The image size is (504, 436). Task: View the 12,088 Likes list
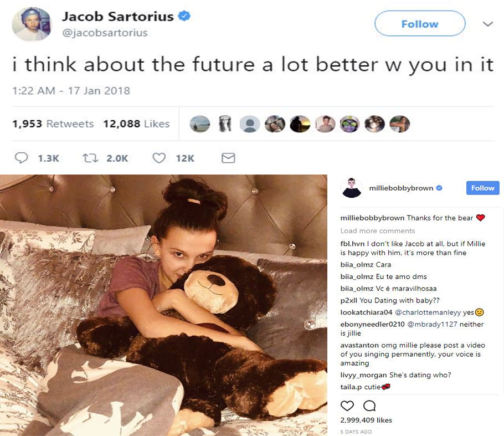tap(136, 124)
